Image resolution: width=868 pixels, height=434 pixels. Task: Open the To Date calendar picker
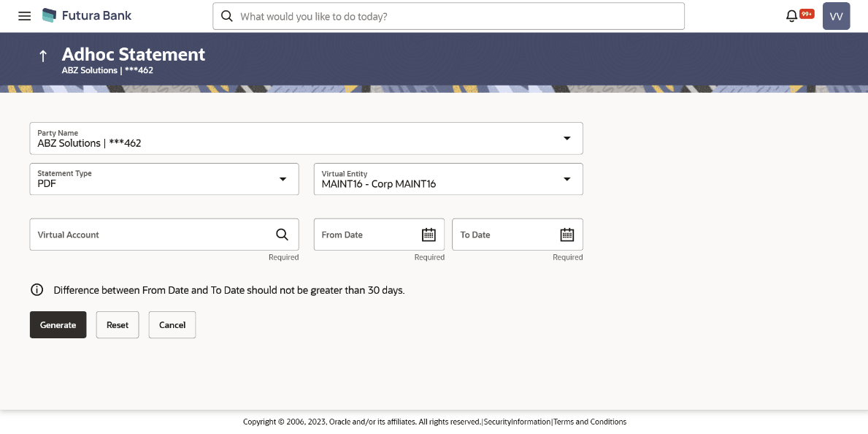click(x=567, y=235)
